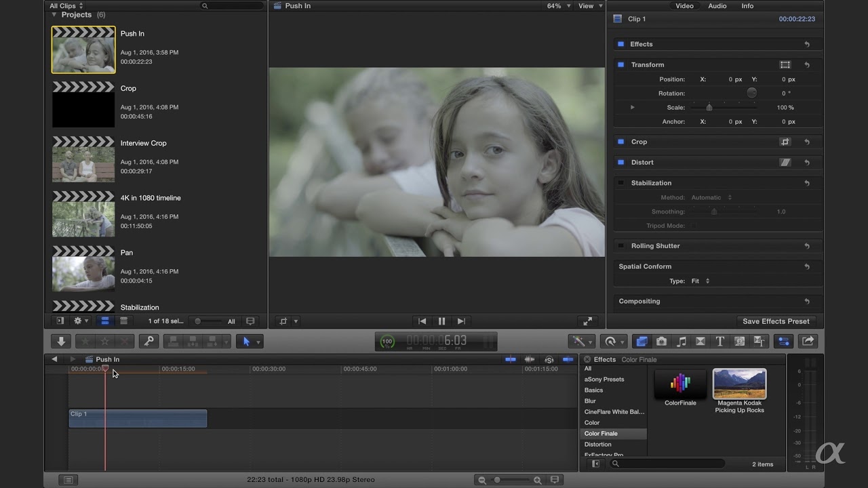Open viewer transform tool dropdown arrow
868x488 pixels.
point(296,321)
